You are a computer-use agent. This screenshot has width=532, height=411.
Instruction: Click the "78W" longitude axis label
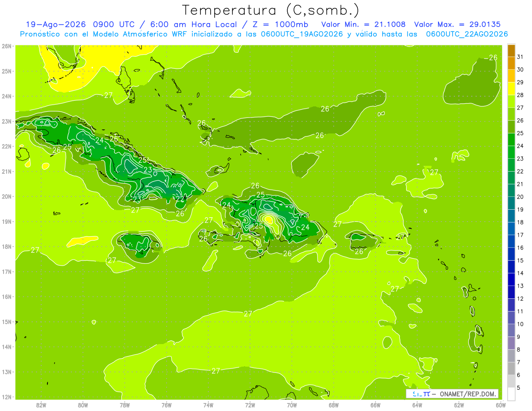125,405
